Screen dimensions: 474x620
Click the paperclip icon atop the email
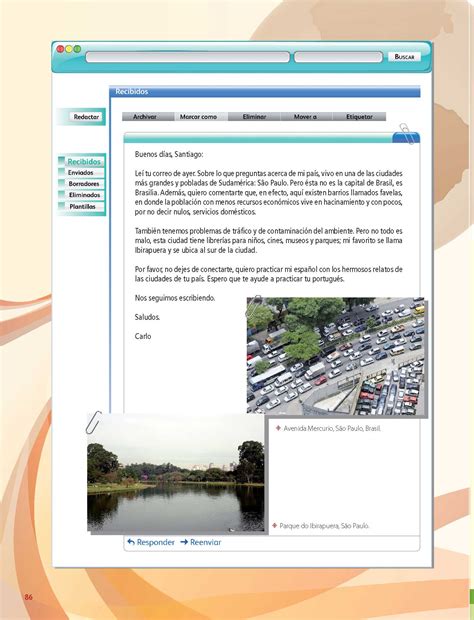point(407,134)
